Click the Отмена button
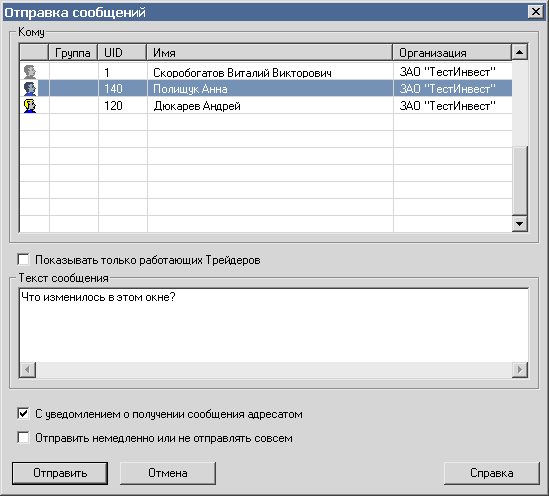 pos(168,473)
